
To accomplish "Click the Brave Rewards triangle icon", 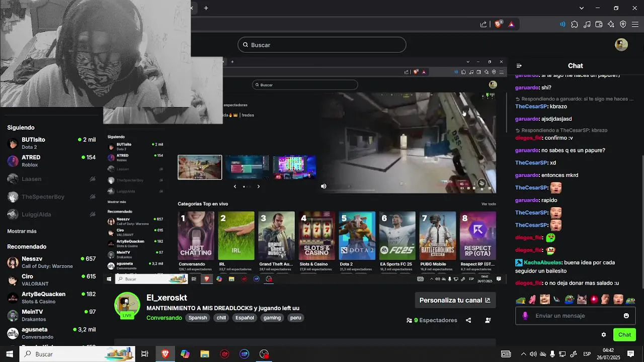I will [x=511, y=24].
